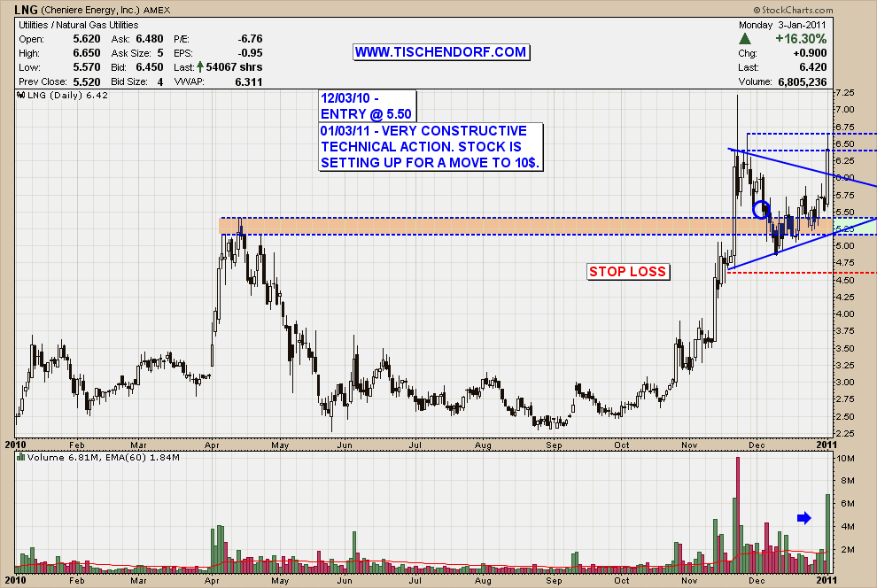
Task: Select the volume histogram icon in volume panel
Action: [x=20, y=458]
